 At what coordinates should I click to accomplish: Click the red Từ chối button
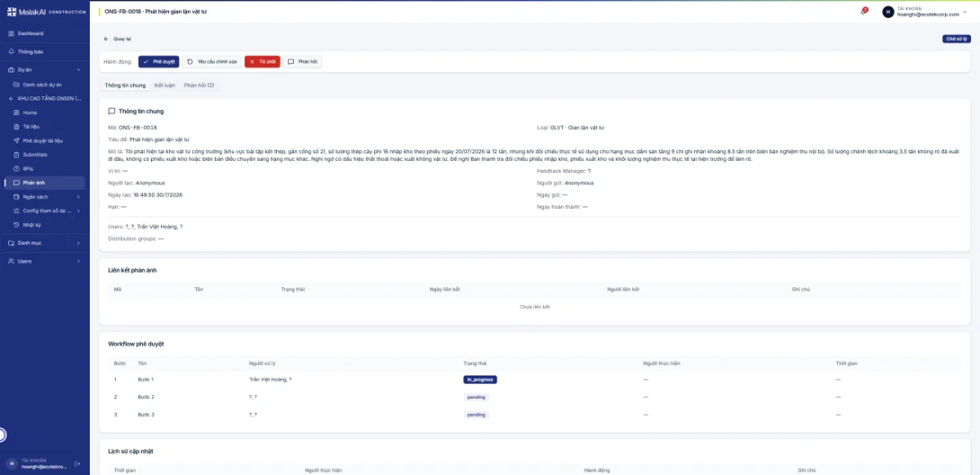(262, 61)
